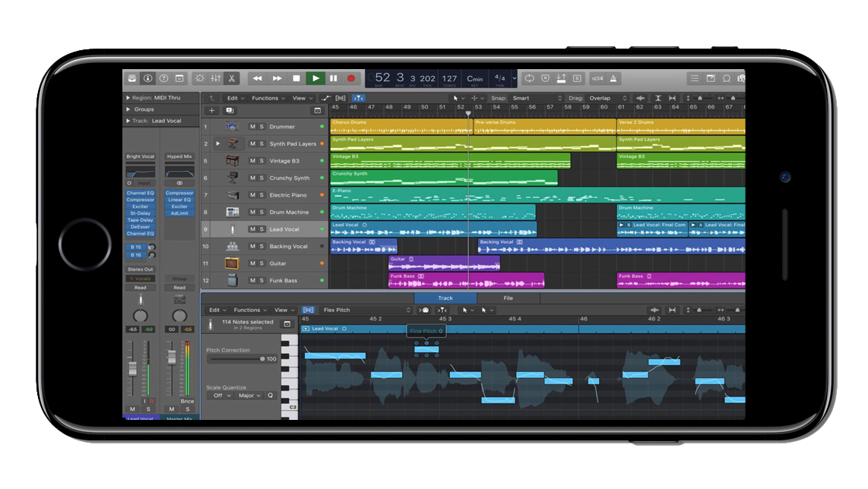Open the Functions menu in the editor

pyautogui.click(x=249, y=311)
